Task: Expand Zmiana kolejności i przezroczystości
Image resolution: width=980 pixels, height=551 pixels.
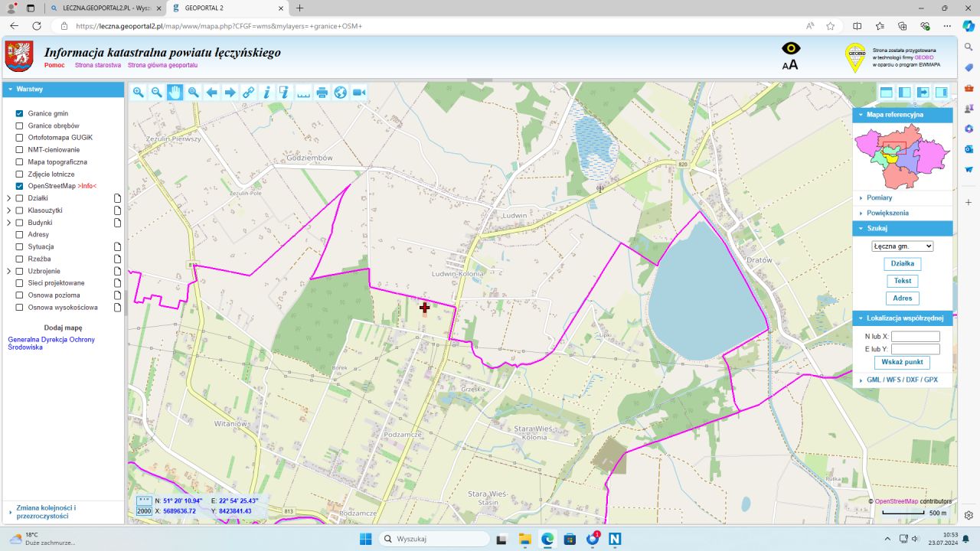Action: click(x=63, y=512)
